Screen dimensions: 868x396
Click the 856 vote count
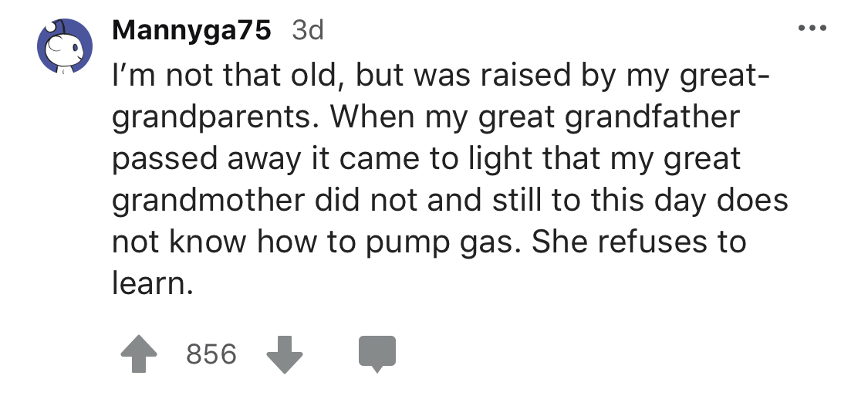pyautogui.click(x=211, y=354)
